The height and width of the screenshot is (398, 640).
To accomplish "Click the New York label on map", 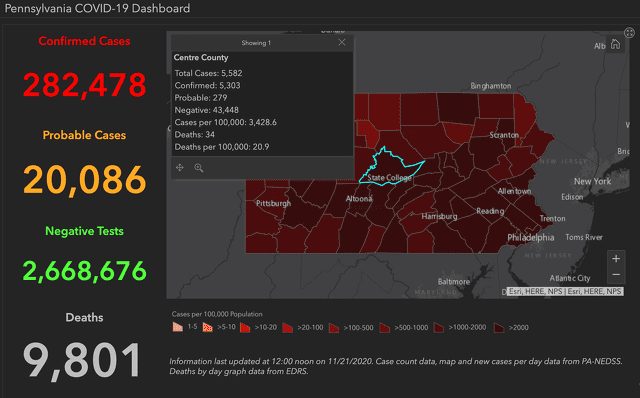I will 592,181.
